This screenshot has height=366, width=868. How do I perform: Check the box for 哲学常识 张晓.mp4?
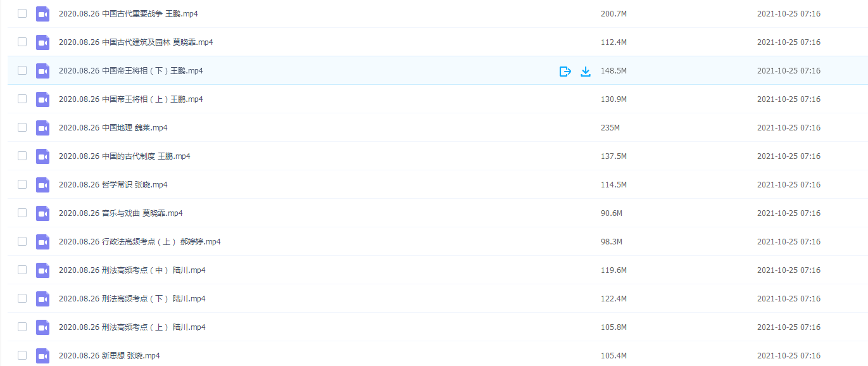click(22, 184)
